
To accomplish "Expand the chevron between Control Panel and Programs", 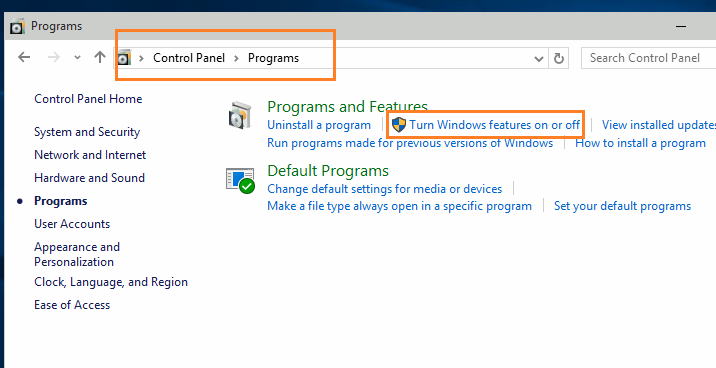I will click(237, 58).
